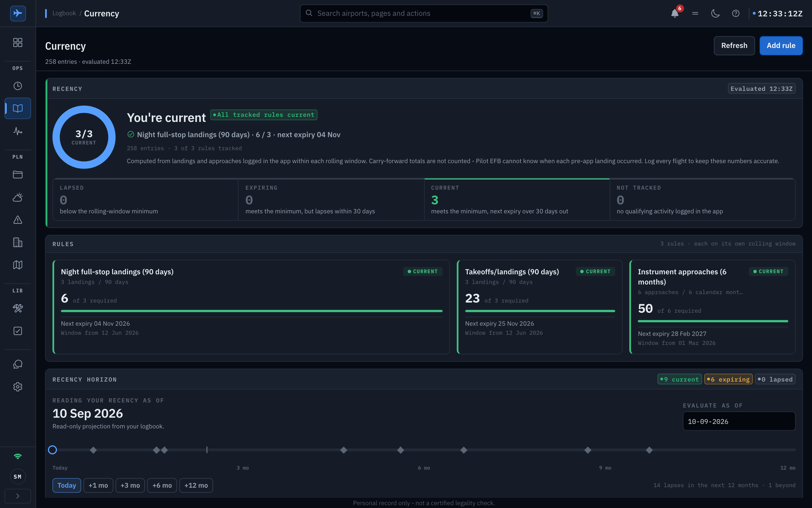812x508 pixels.
Task: Open the chat bubbles icon in sidebar
Action: pyautogui.click(x=18, y=364)
